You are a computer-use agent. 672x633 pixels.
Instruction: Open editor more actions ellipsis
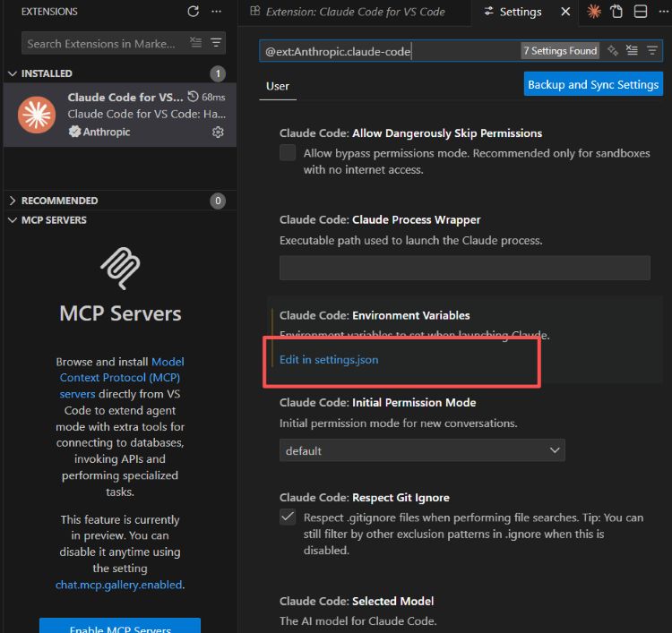(x=663, y=11)
